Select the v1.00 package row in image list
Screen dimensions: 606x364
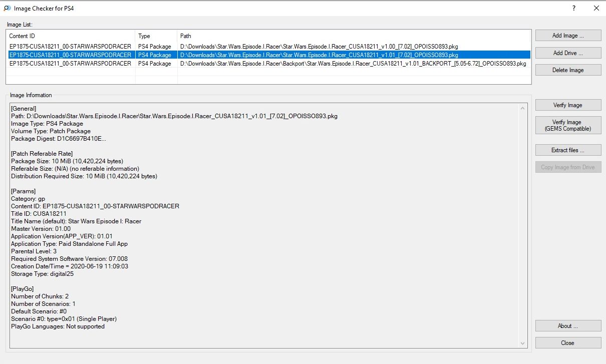point(268,47)
